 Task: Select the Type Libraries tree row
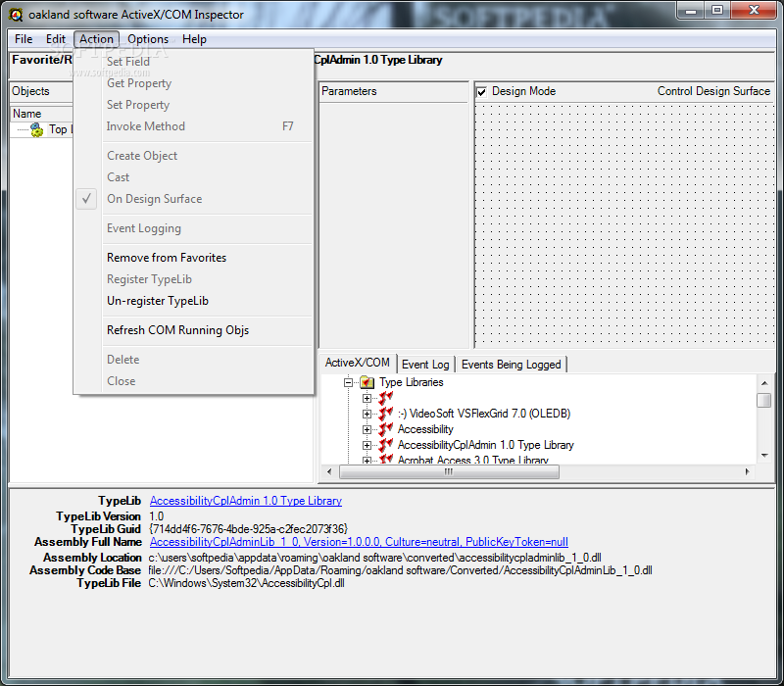click(x=412, y=382)
